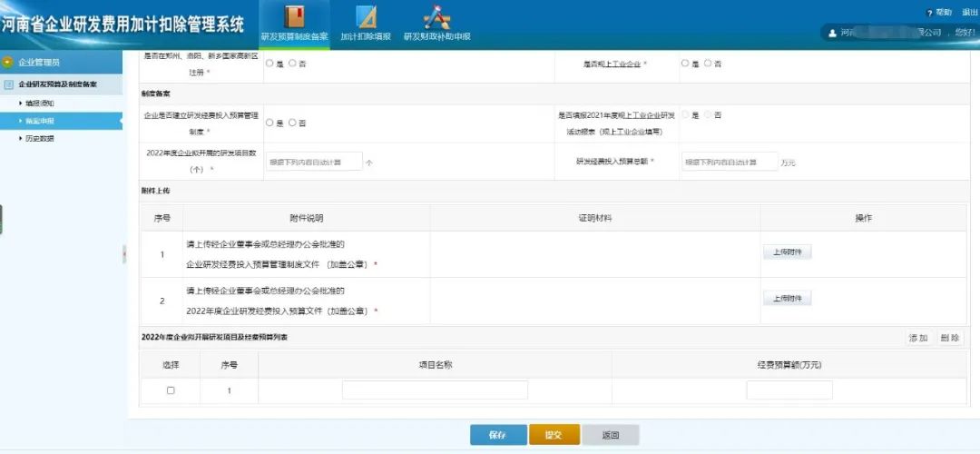Select 是 for 研发经费投入预算管理制度
The height and width of the screenshot is (454, 980).
click(269, 123)
